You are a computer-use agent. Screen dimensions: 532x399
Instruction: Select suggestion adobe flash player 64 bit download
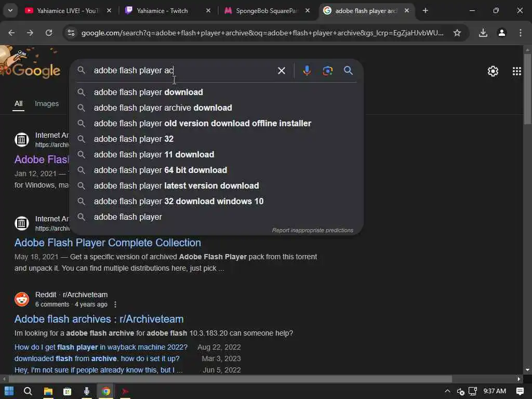(x=217, y=170)
